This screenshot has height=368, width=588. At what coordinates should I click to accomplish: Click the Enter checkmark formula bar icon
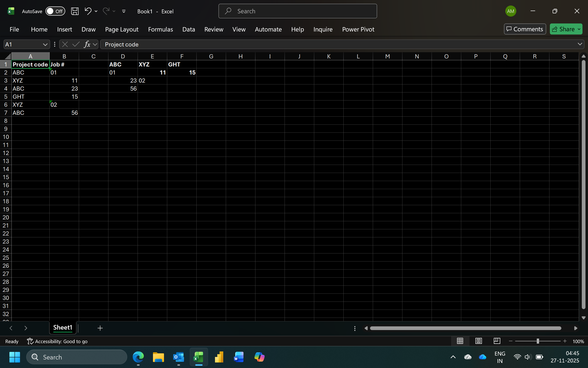click(x=76, y=44)
